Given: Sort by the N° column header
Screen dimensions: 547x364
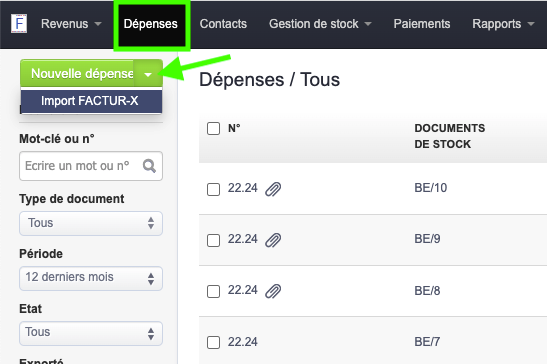Looking at the screenshot, I should pyautogui.click(x=234, y=128).
